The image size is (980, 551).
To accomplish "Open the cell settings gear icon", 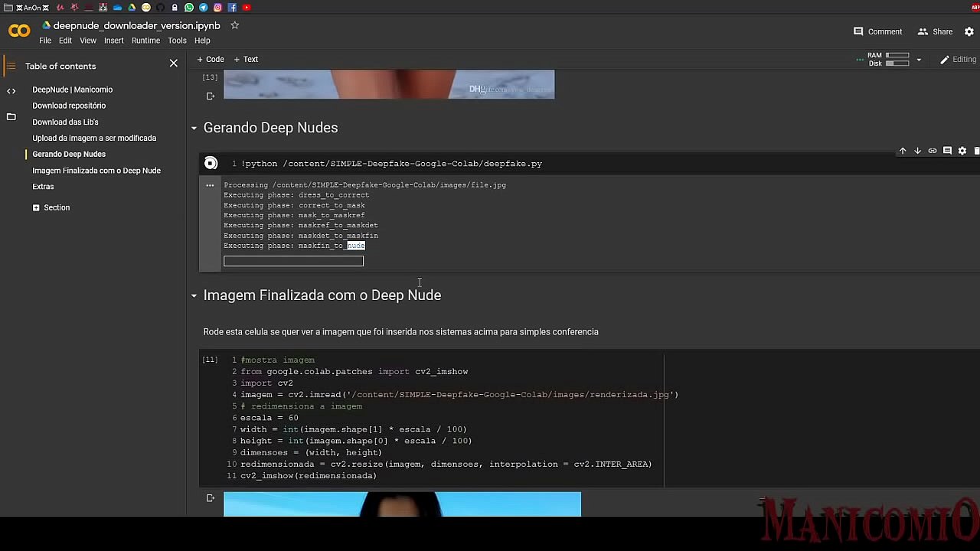I will pos(962,151).
